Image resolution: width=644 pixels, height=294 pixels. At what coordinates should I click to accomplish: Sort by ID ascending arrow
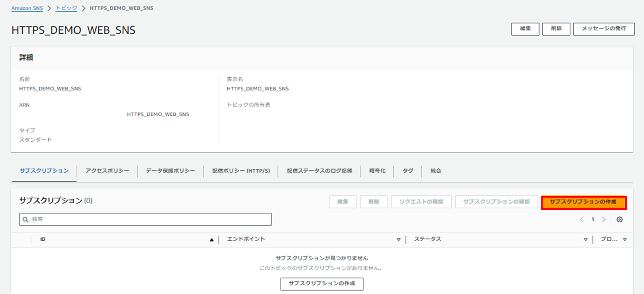(212, 240)
